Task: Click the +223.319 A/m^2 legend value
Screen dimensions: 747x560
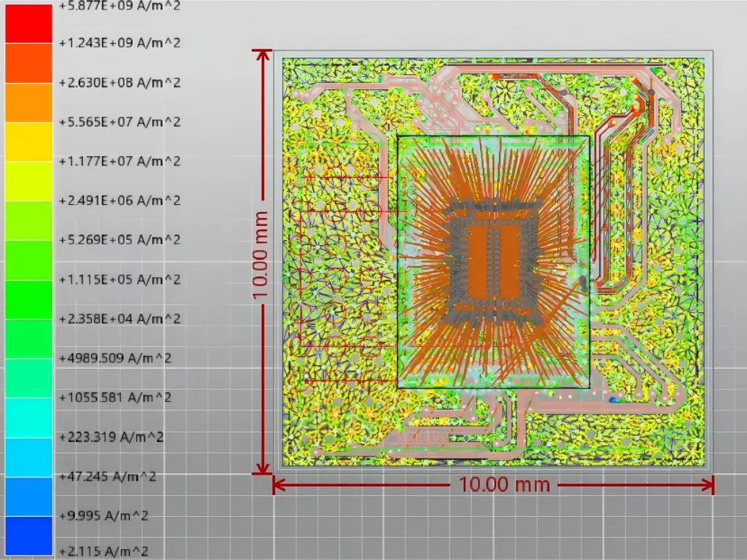Action: click(x=111, y=437)
